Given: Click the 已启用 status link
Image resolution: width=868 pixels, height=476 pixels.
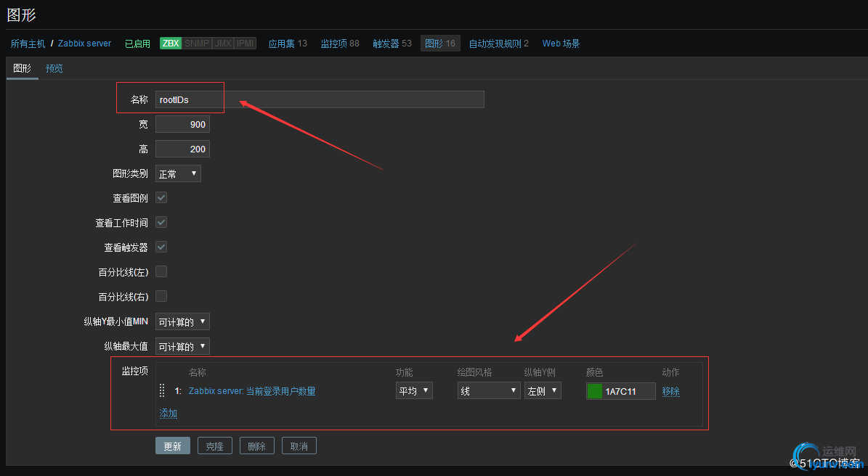Looking at the screenshot, I should click(137, 43).
